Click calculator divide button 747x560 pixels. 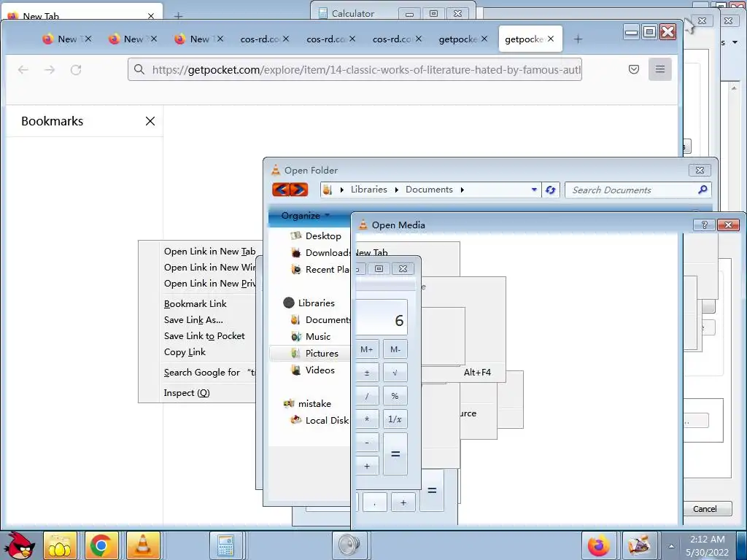click(x=367, y=396)
